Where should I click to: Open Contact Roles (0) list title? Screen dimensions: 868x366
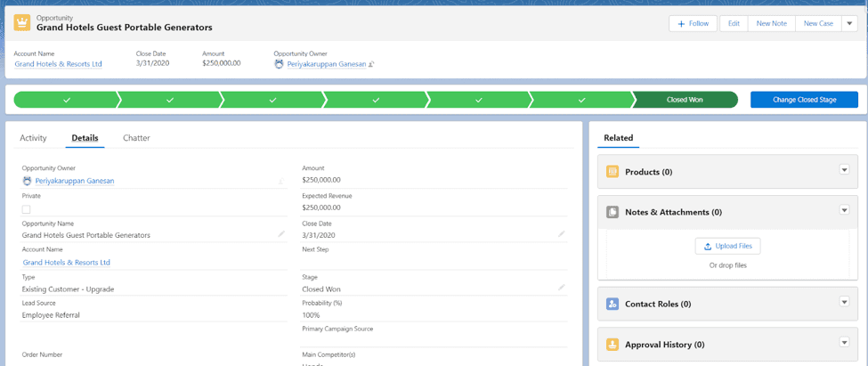point(658,304)
